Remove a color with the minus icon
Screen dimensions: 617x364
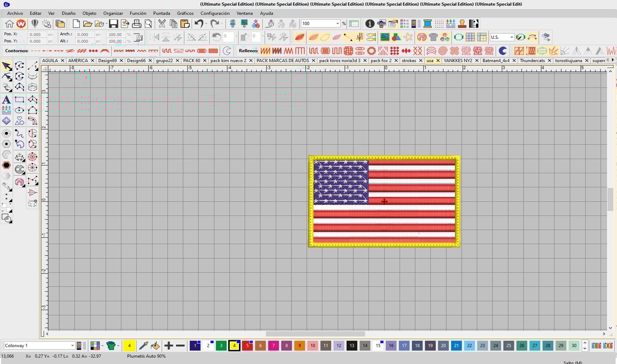point(180,346)
